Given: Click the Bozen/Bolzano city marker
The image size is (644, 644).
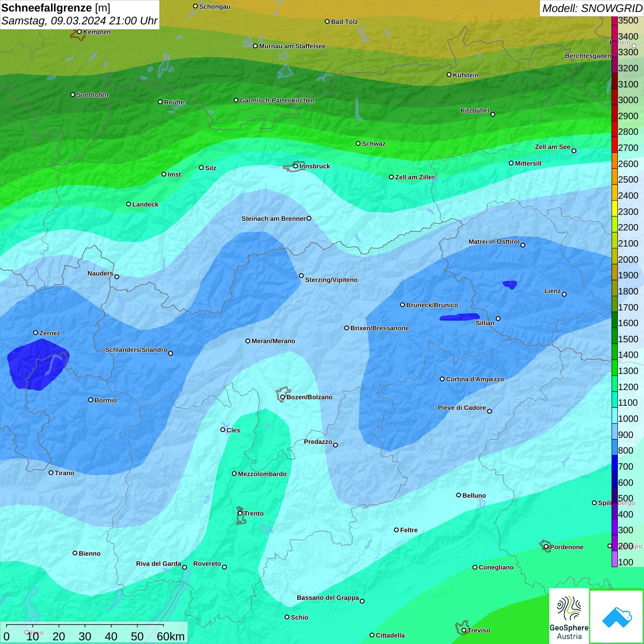Looking at the screenshot, I should coord(282,397).
